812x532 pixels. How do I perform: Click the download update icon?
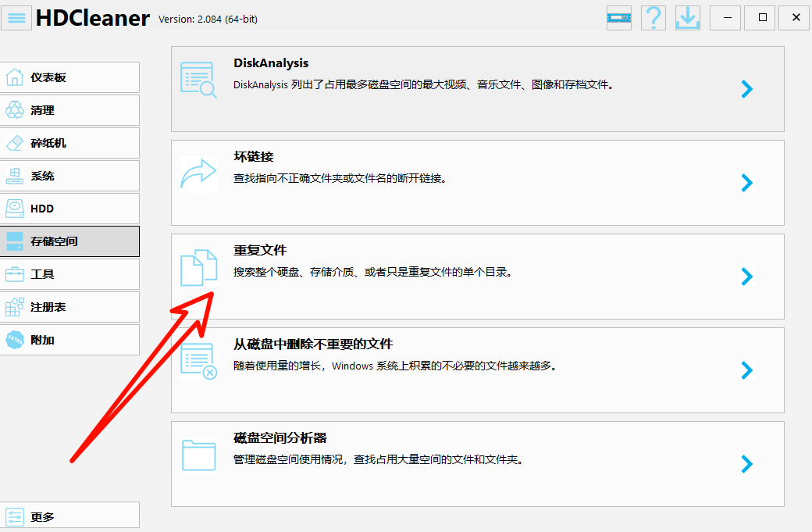688,18
